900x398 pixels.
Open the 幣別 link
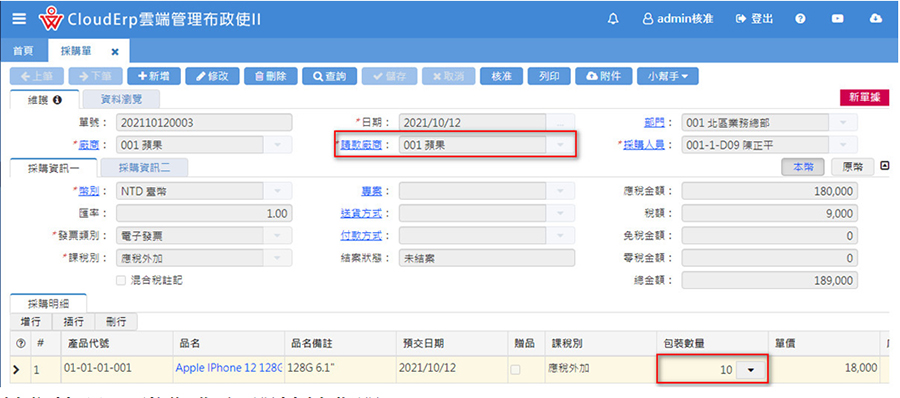(x=88, y=191)
